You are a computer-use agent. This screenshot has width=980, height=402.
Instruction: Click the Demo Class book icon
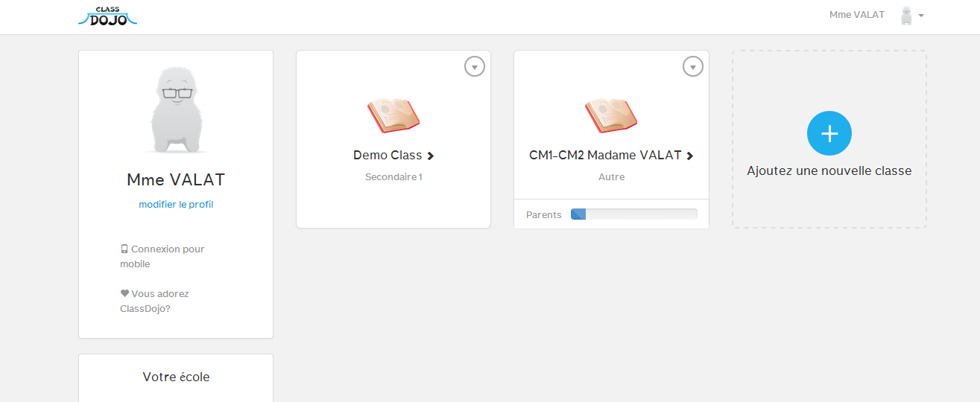pos(393,115)
